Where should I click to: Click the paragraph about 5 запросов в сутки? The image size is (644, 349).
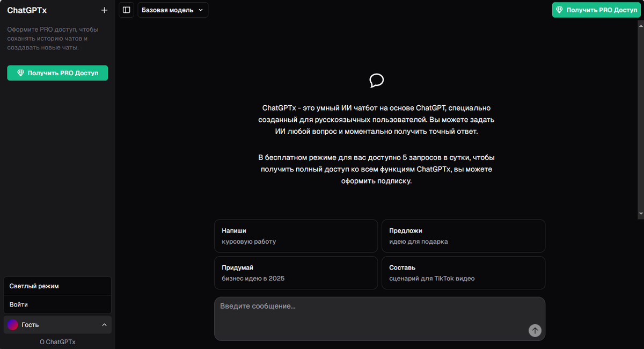click(x=377, y=169)
